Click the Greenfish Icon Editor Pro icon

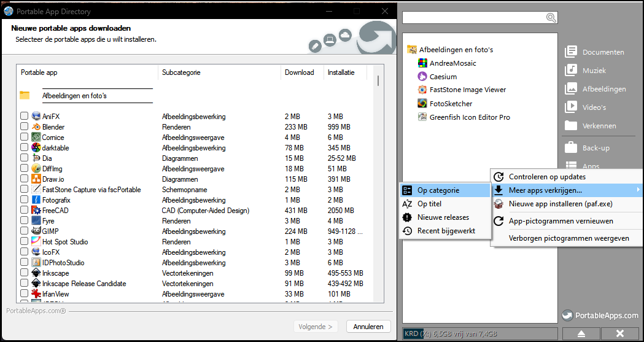click(422, 117)
